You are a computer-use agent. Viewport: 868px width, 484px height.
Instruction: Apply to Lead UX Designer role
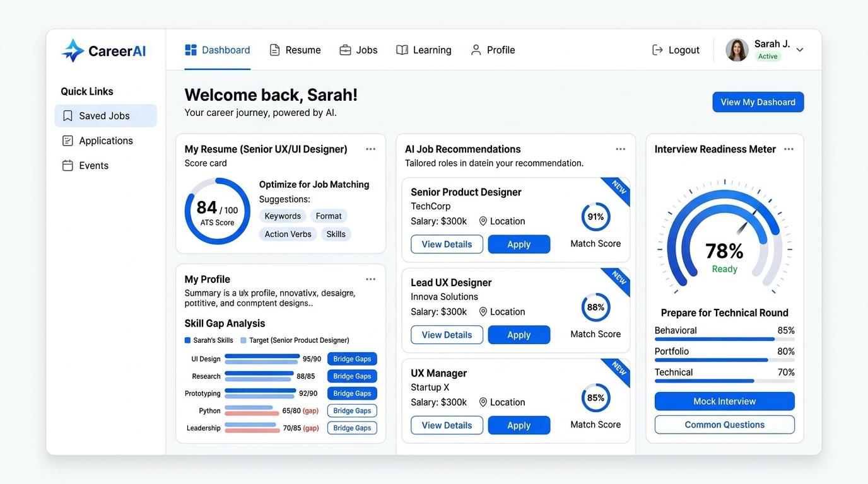tap(519, 335)
